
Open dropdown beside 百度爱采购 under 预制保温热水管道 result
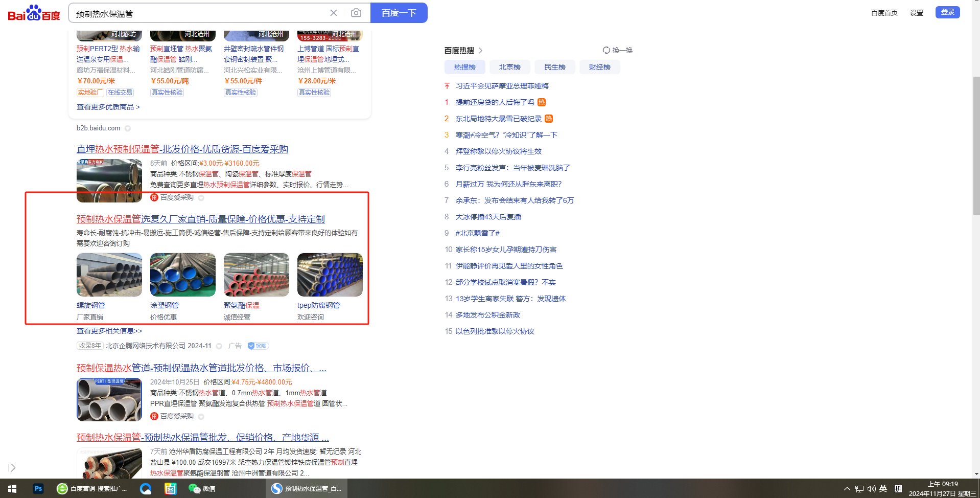pyautogui.click(x=201, y=417)
